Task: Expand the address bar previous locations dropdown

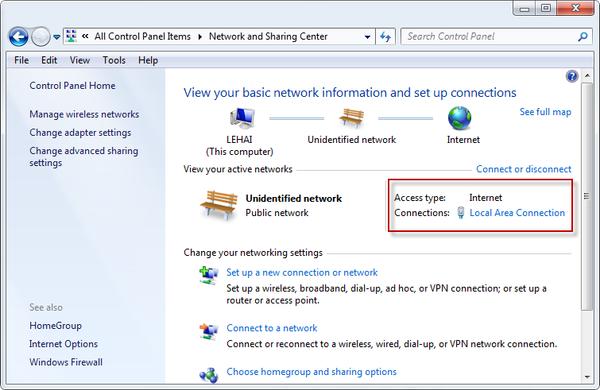Action: point(367,37)
